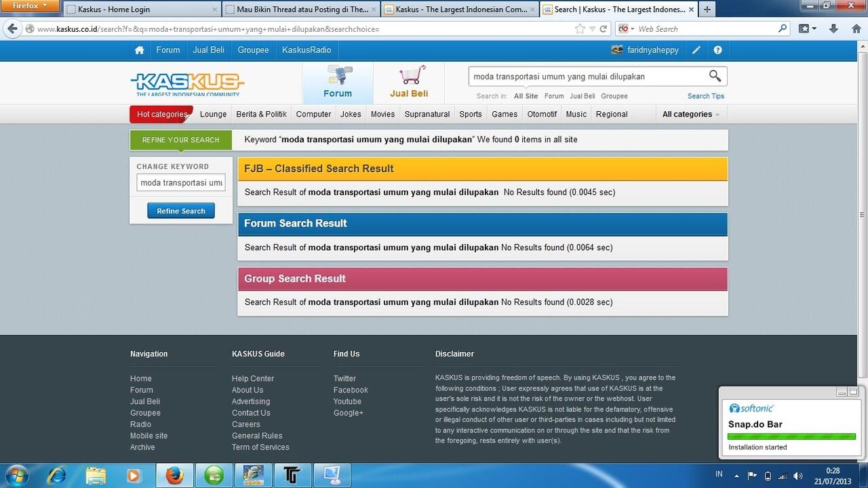Viewport: 868px width, 488px height.
Task: Open the Supranatural category
Action: pyautogui.click(x=427, y=115)
